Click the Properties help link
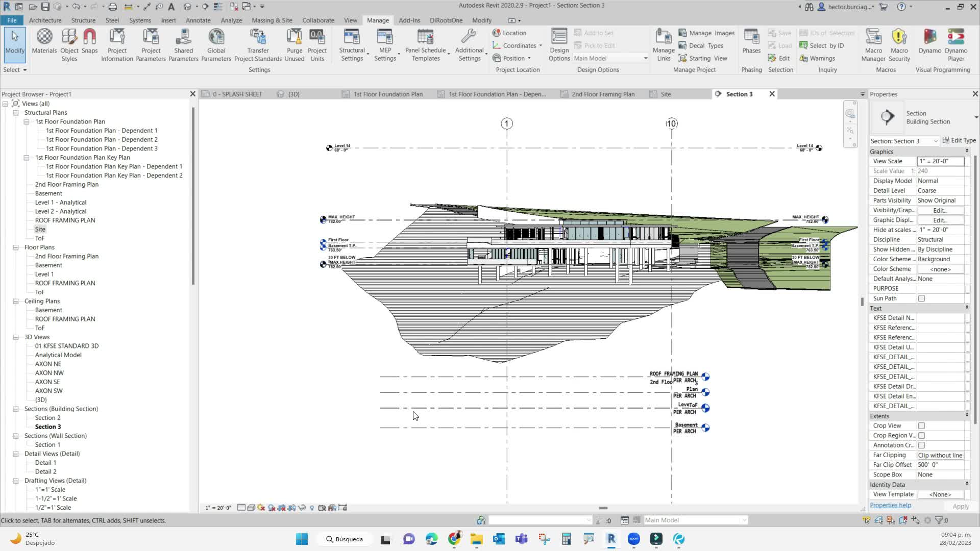Image resolution: width=980 pixels, height=551 pixels. click(x=890, y=505)
